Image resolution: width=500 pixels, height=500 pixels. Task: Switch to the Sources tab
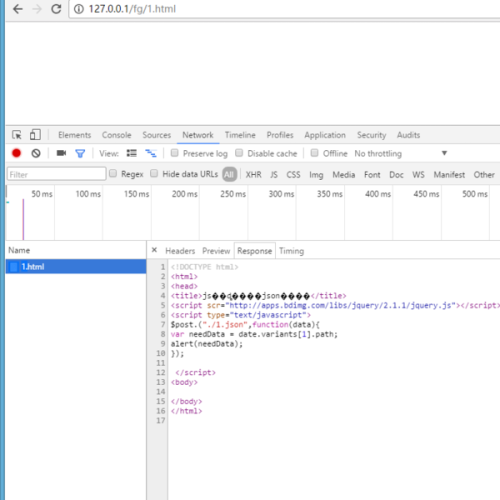pos(157,135)
